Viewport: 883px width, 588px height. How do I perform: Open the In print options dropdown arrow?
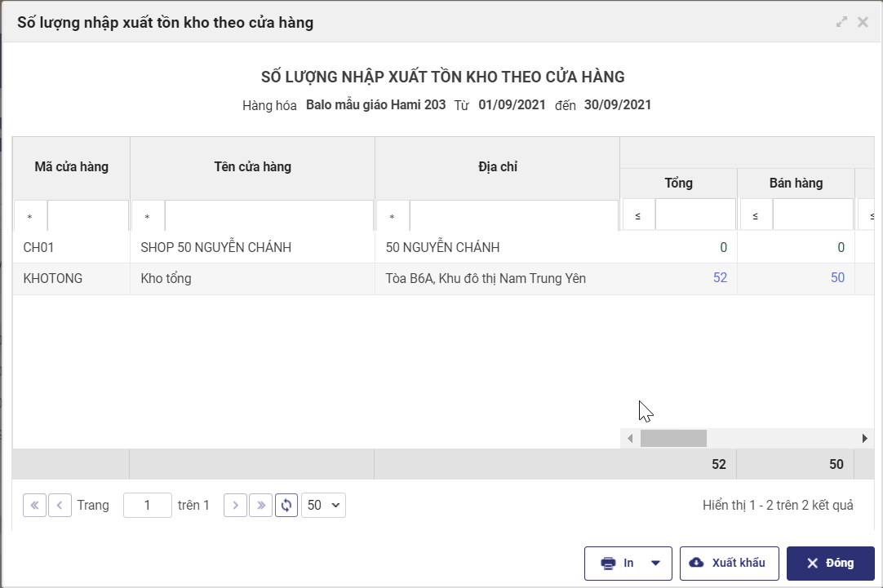coord(655,564)
